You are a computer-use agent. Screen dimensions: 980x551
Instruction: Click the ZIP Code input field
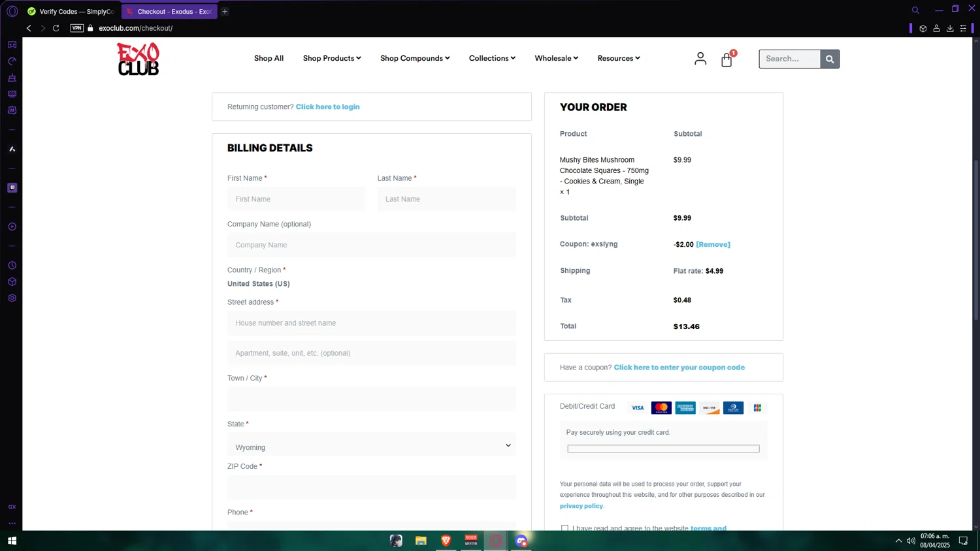372,487
